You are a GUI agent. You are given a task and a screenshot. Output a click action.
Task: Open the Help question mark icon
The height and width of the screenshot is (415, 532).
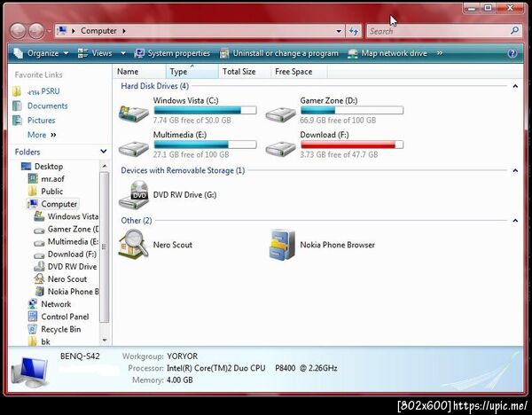coord(512,53)
